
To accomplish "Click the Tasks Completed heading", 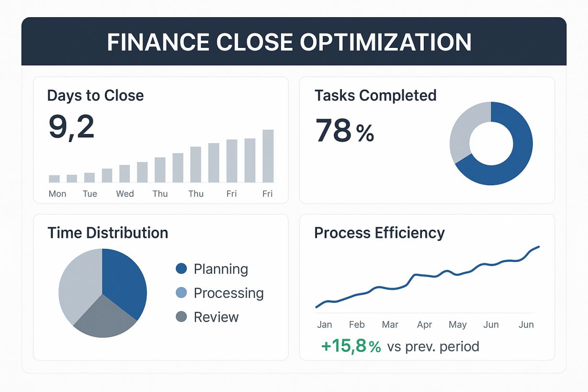I will pos(375,95).
